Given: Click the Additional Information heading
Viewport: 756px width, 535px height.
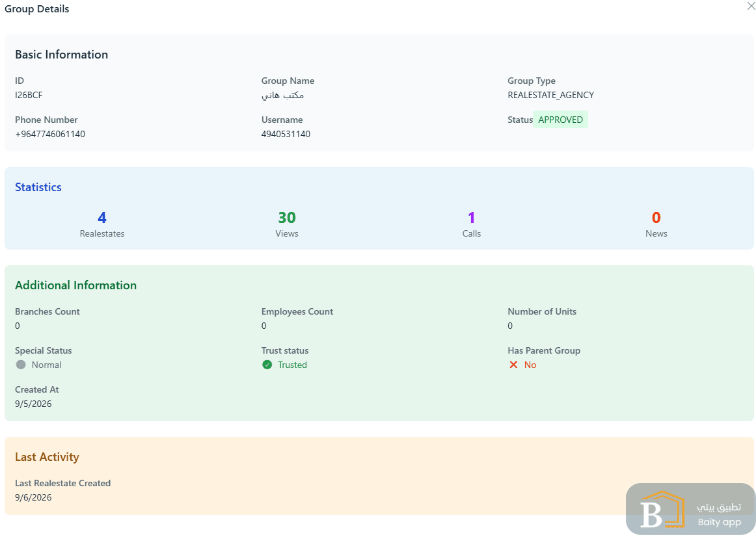Looking at the screenshot, I should tap(75, 285).
